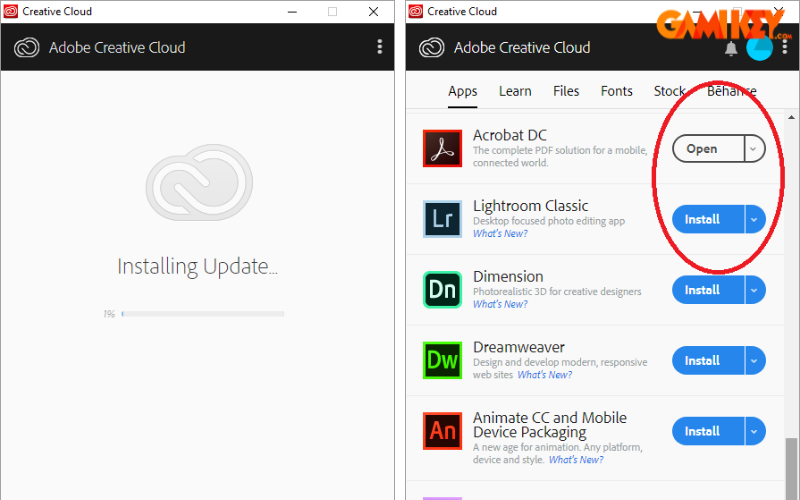The image size is (800, 500).
Task: Install Animate CC and Mobile Device Packaging
Action: pos(708,431)
